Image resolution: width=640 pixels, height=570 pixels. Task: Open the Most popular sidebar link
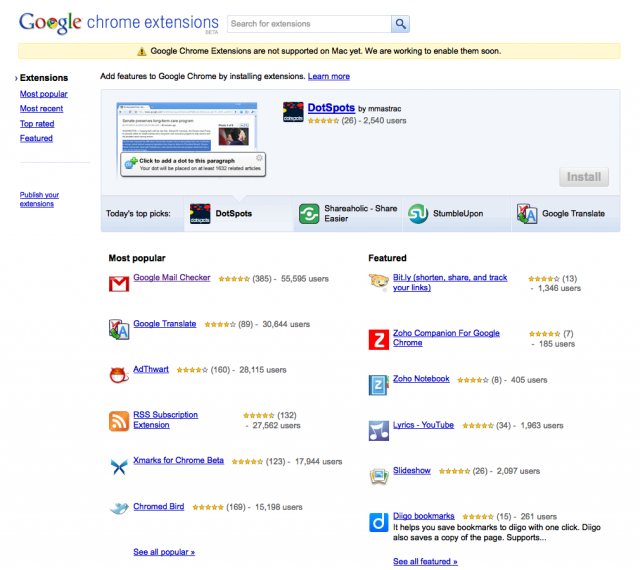pos(44,94)
